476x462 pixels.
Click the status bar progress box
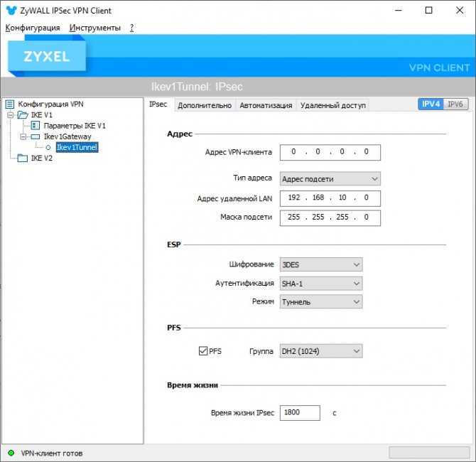(x=429, y=453)
